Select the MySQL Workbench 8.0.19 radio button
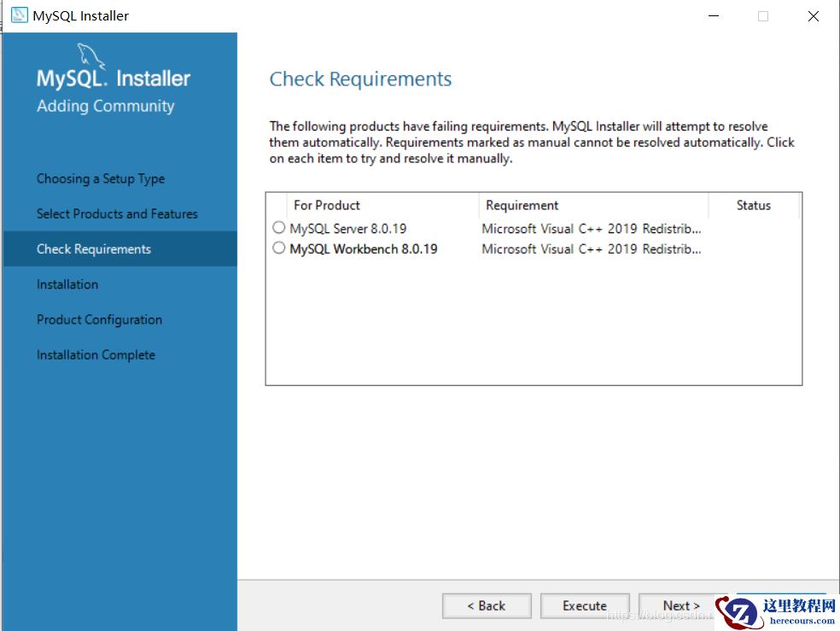The height and width of the screenshot is (631, 840). coord(278,248)
